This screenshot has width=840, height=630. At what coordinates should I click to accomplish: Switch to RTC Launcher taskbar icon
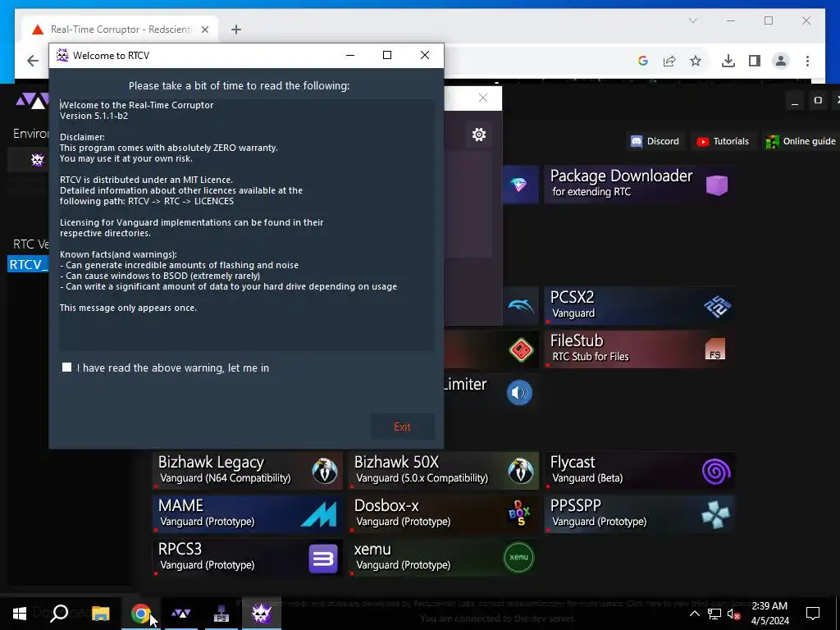(181, 614)
